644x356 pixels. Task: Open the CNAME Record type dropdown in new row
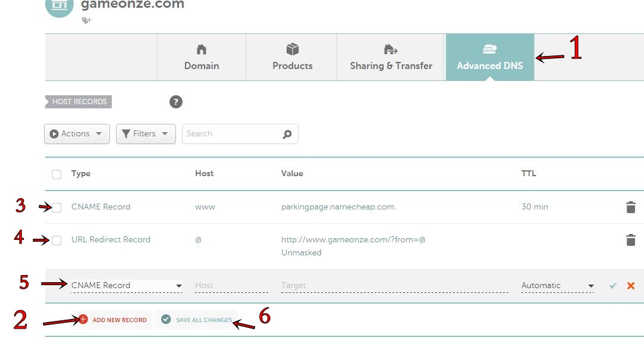point(127,285)
